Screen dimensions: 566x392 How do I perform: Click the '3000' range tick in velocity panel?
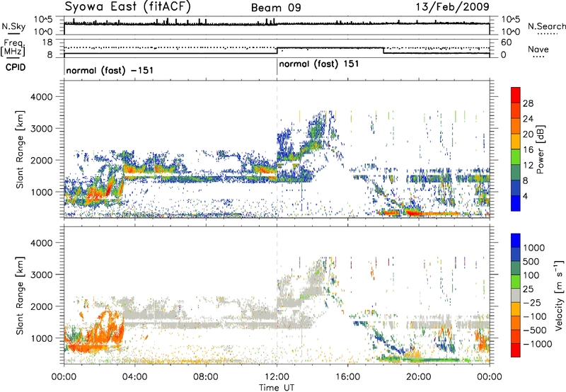[42, 275]
